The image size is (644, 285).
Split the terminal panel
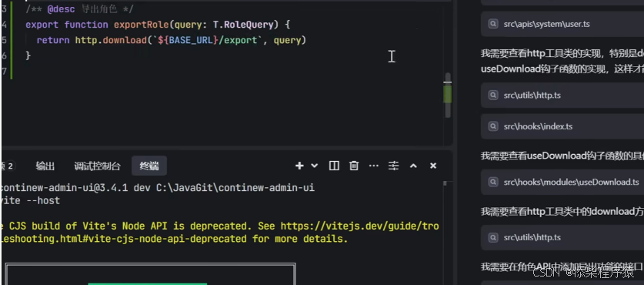point(334,166)
